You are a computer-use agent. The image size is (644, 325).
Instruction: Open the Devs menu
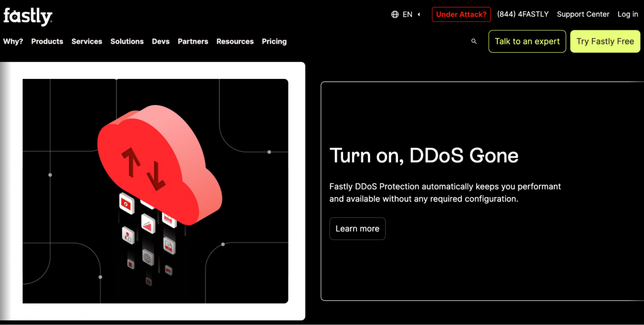(161, 41)
